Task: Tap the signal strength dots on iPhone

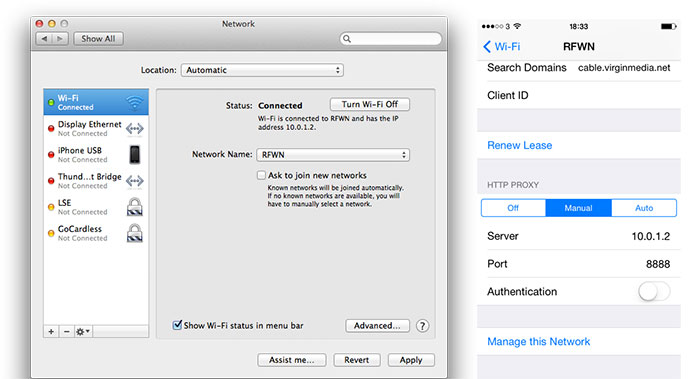Action: [492, 26]
